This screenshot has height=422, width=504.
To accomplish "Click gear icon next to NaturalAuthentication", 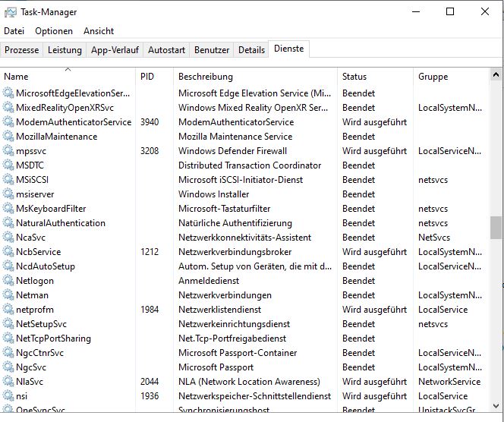I will (8, 223).
